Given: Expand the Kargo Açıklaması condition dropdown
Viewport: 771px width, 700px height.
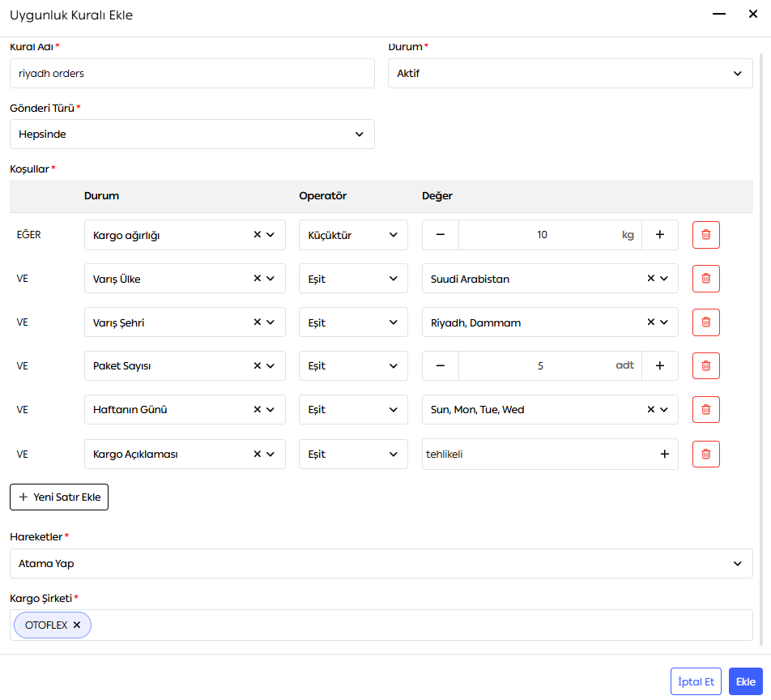Looking at the screenshot, I should pos(270,454).
